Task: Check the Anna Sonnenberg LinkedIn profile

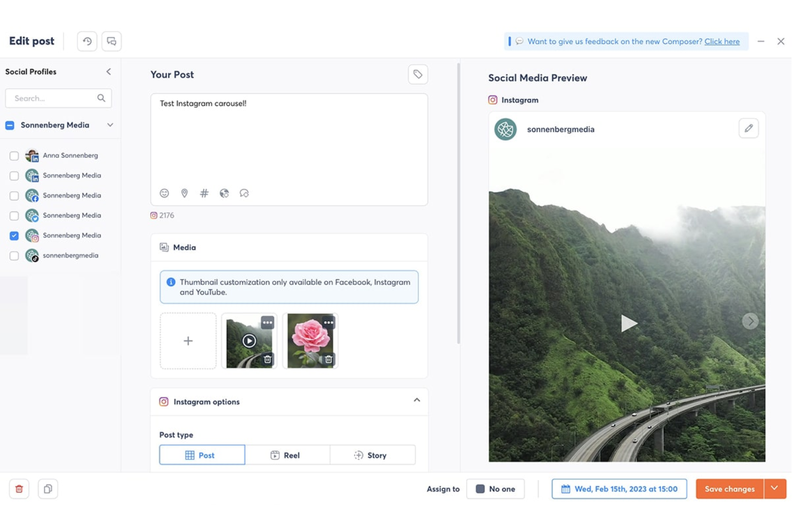Action: (14, 155)
